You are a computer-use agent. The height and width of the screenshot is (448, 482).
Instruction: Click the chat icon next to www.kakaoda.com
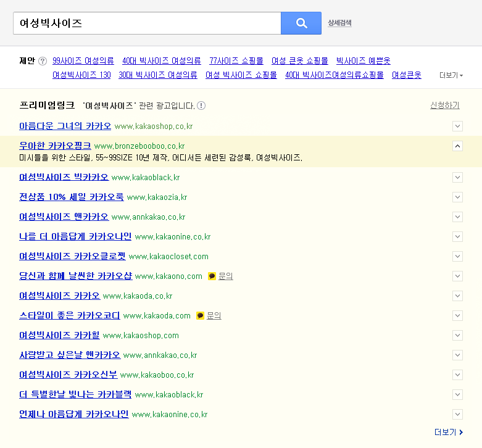tap(200, 315)
